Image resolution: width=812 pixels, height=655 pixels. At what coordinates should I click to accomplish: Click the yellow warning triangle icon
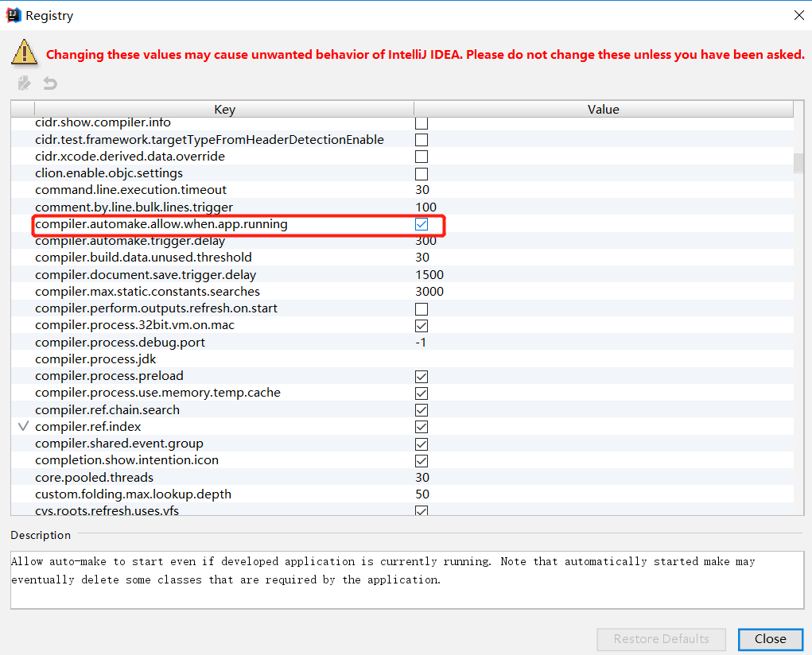pos(25,52)
